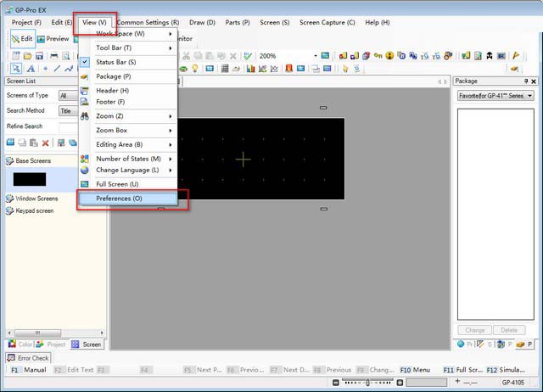Open the Screen Capture (C) menu
The height and width of the screenshot is (392, 543).
pyautogui.click(x=327, y=23)
